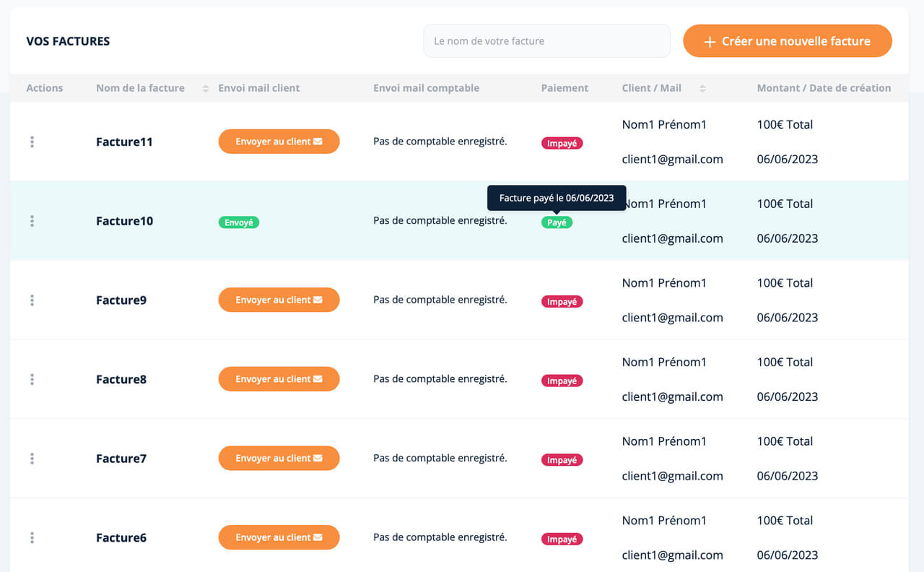Send Facture11 to the client
Viewport: 924px width, 572px height.
pos(279,142)
